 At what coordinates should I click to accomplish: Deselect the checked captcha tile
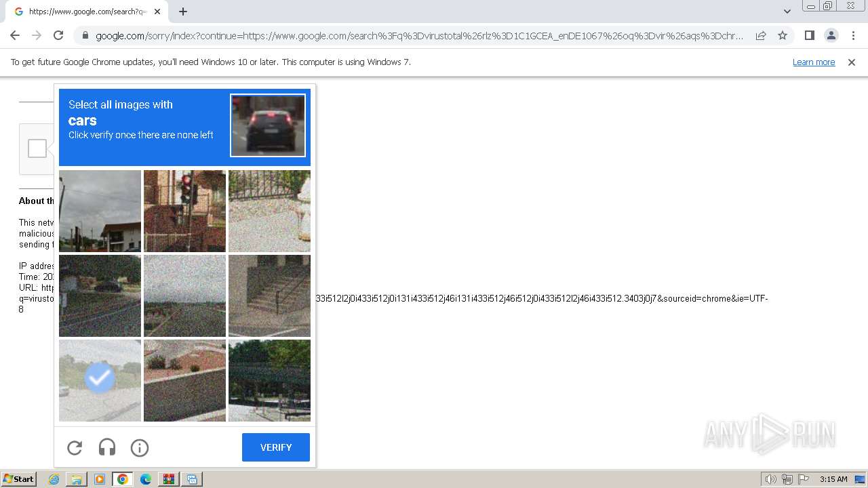(100, 380)
